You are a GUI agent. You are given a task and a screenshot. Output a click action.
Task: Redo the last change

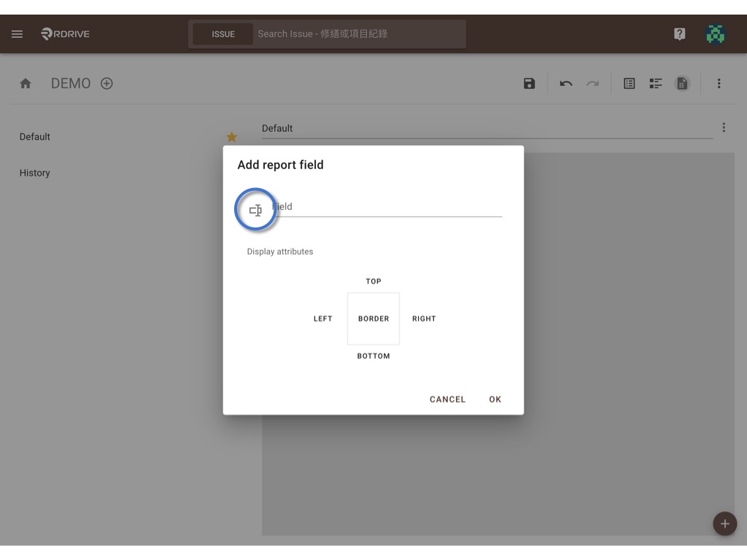click(592, 84)
